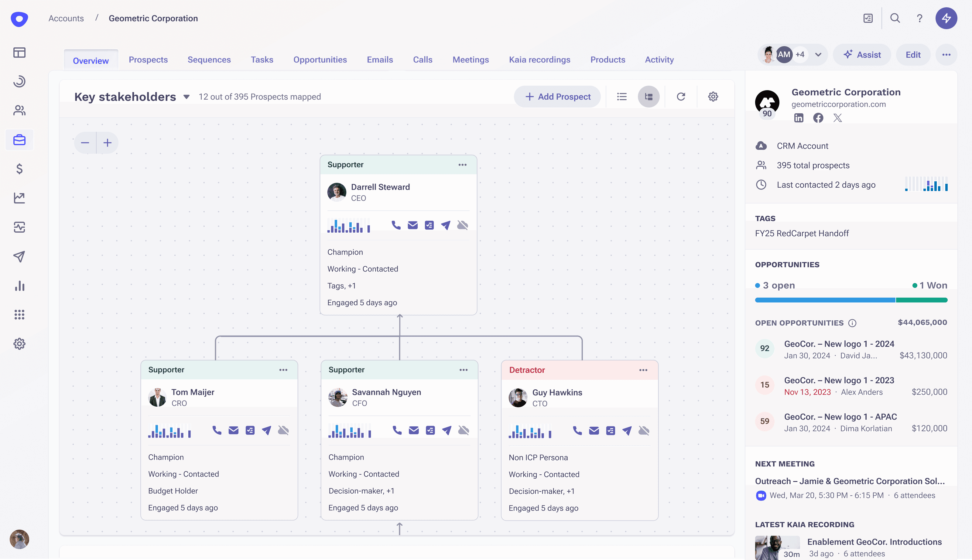Click the opportunities open/won progress bar
The width and height of the screenshot is (972, 560).
[851, 300]
